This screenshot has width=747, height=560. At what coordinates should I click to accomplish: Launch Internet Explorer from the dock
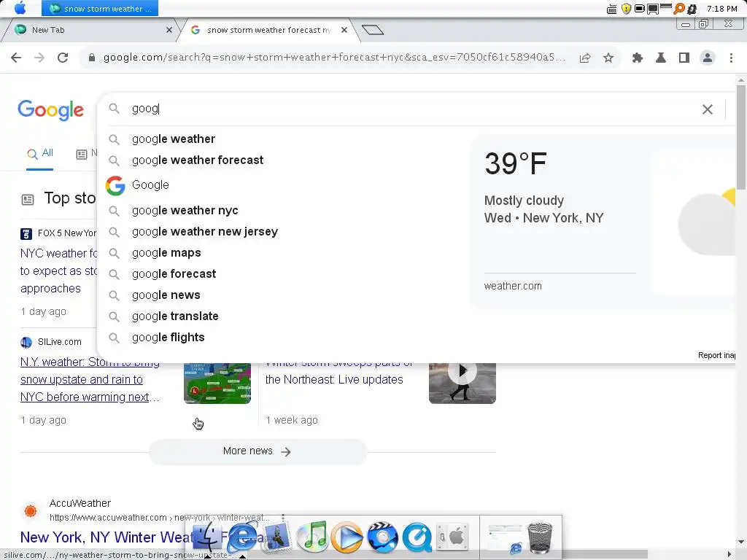click(x=242, y=537)
